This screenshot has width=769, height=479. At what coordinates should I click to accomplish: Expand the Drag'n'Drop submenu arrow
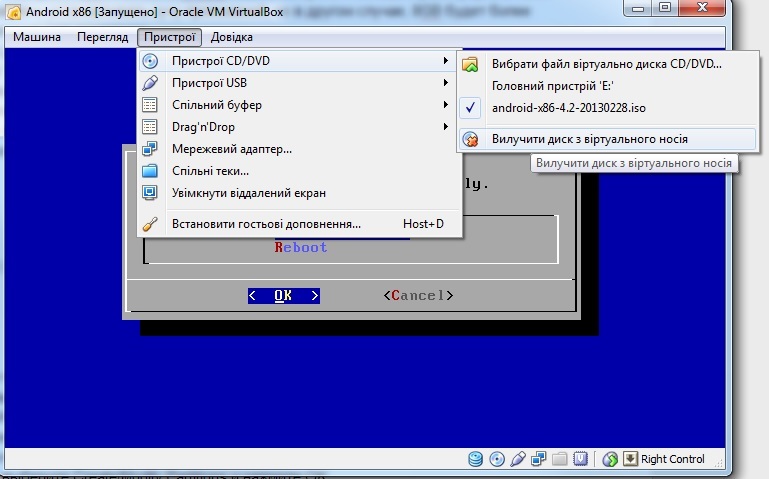tap(445, 127)
